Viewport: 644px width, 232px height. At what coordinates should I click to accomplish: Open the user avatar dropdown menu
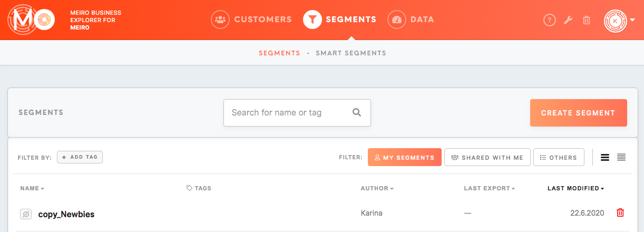[x=619, y=21]
